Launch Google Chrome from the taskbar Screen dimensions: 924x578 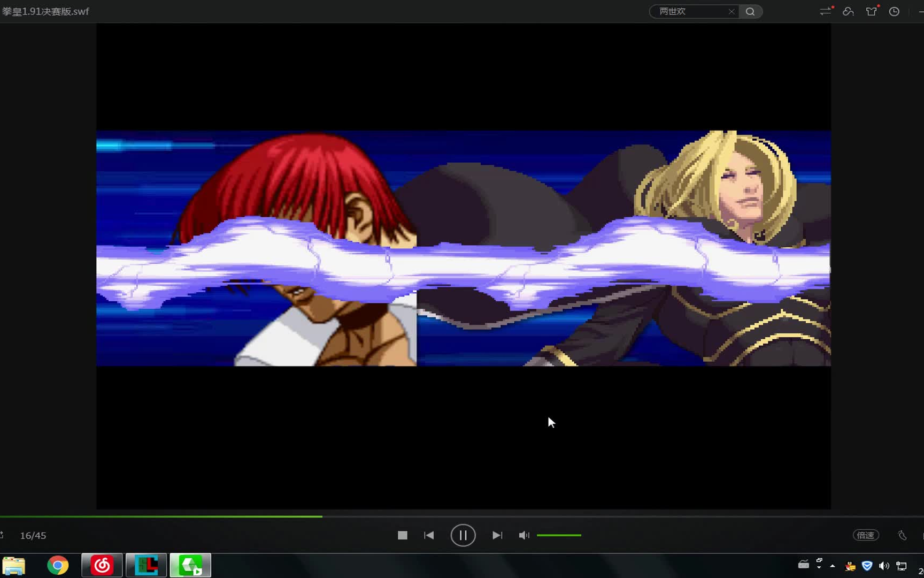coord(58,565)
